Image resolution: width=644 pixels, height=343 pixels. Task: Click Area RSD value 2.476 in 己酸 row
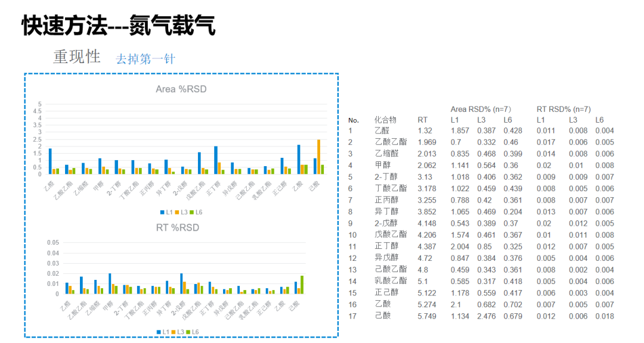click(487, 316)
